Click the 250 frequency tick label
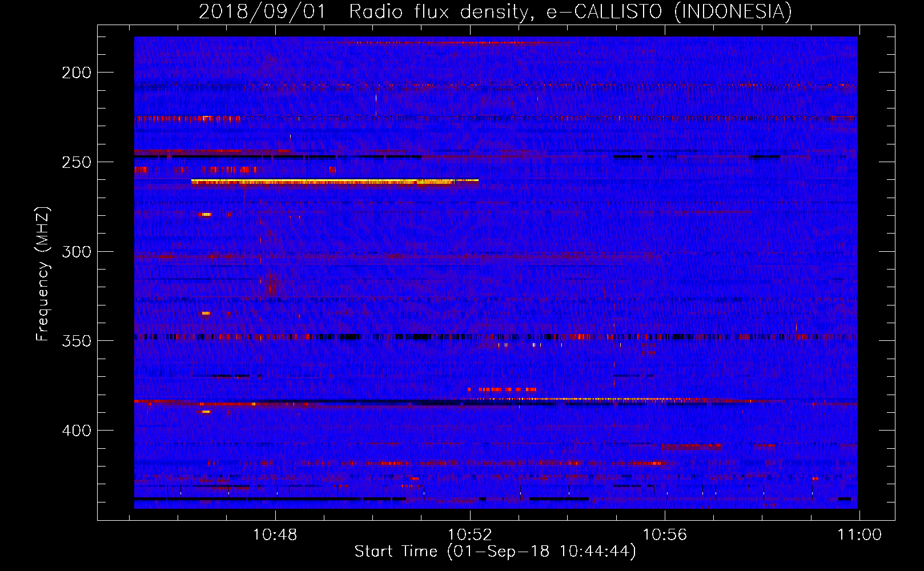Image resolution: width=924 pixels, height=571 pixels. click(x=77, y=162)
